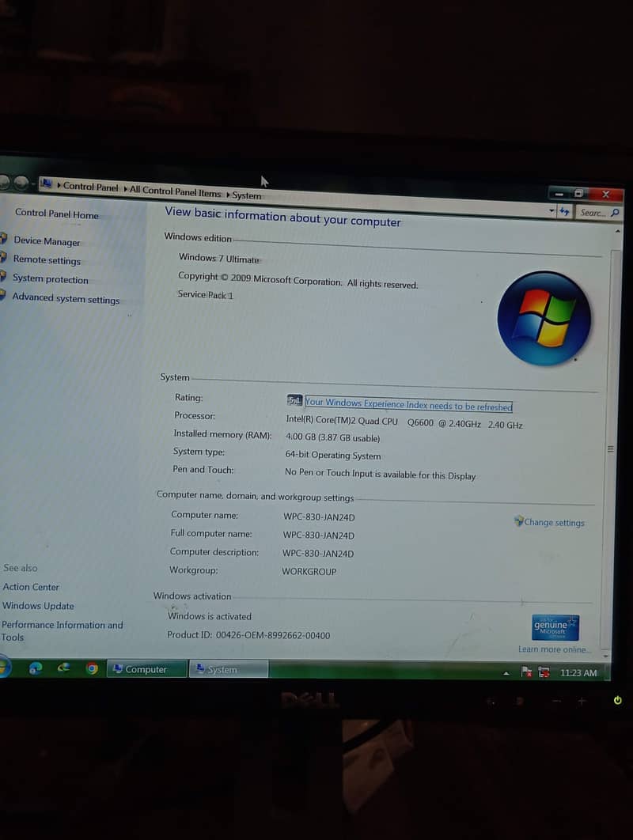
Task: Click Change settings for computer name
Action: (x=554, y=522)
